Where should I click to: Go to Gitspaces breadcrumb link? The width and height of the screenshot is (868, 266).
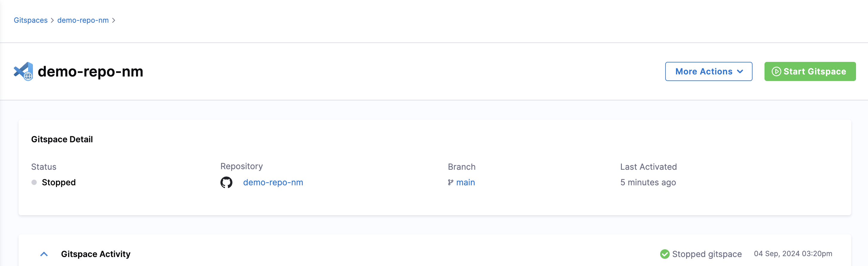pos(31,20)
